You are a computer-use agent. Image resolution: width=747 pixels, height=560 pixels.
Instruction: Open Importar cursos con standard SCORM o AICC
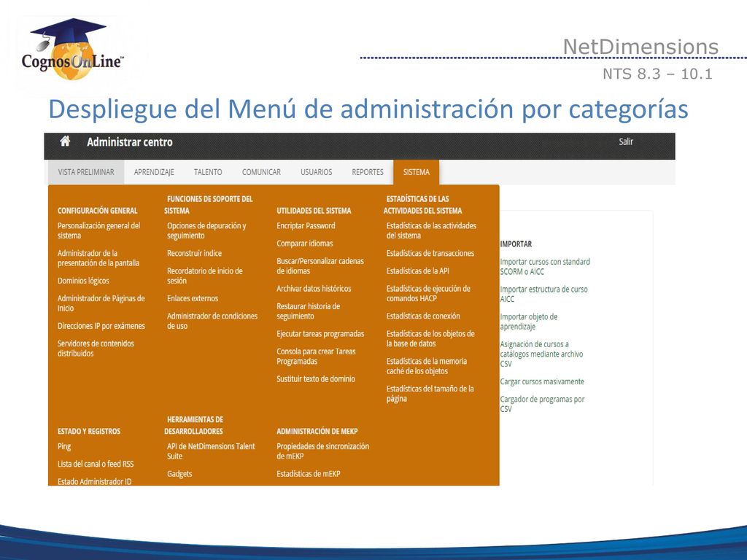pyautogui.click(x=545, y=267)
